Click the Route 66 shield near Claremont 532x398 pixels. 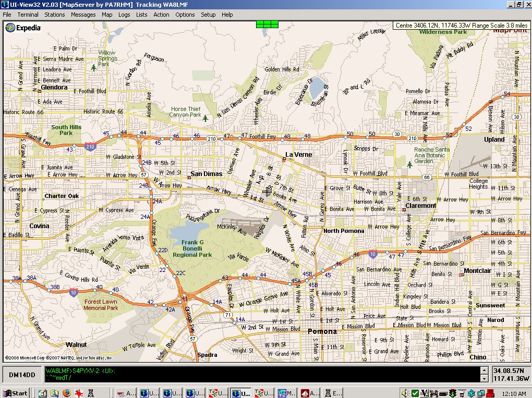pyautogui.click(x=427, y=178)
